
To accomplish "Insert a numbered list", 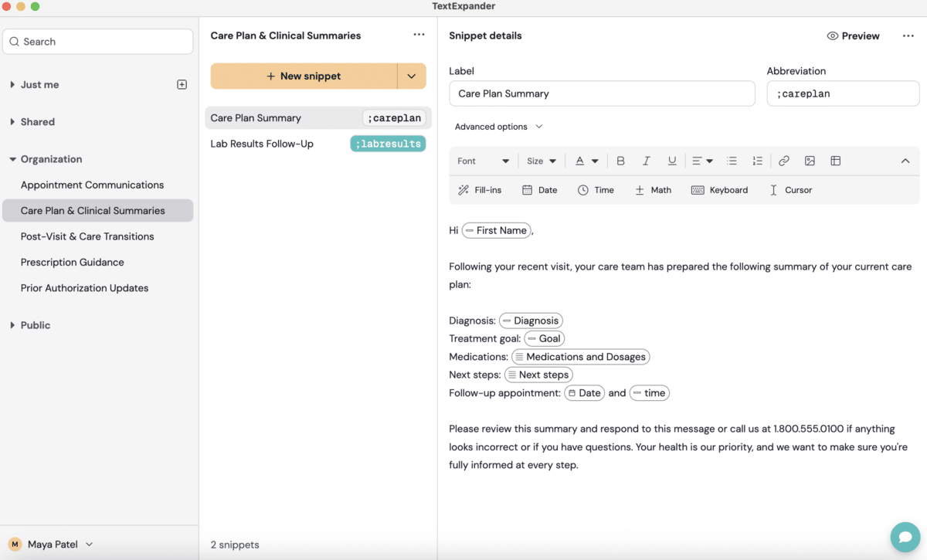I will click(757, 161).
